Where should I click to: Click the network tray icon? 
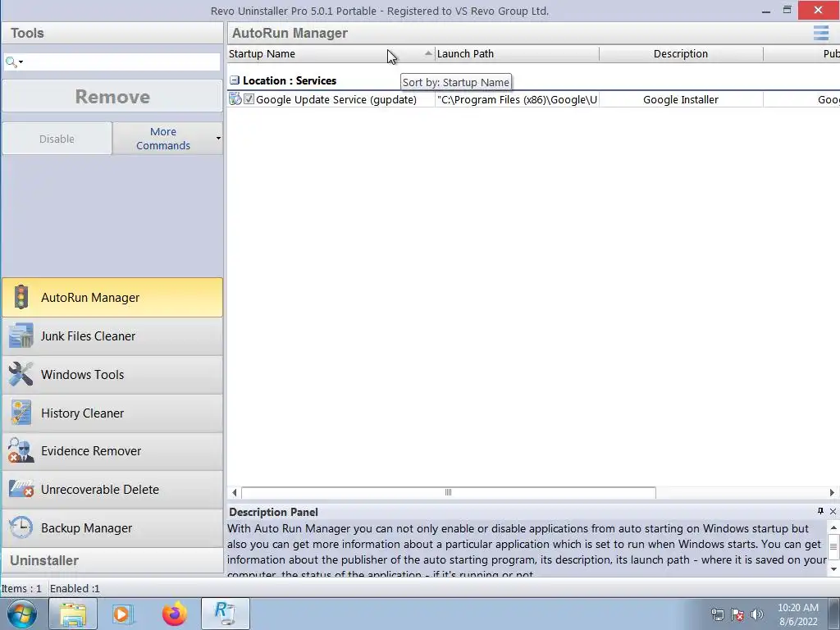click(x=717, y=614)
